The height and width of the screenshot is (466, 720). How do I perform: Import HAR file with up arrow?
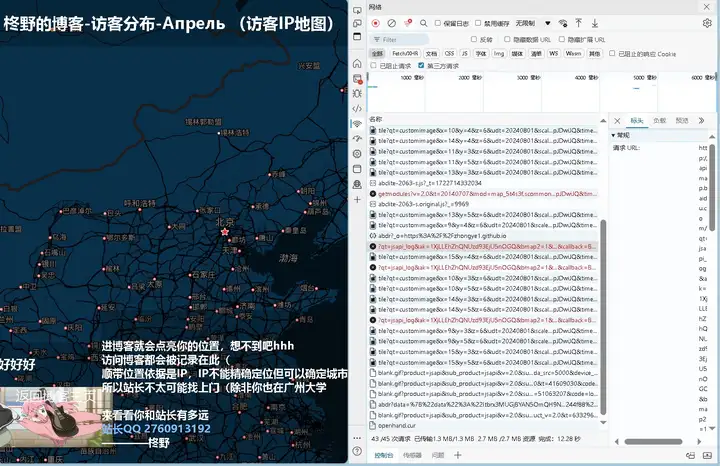(579, 23)
